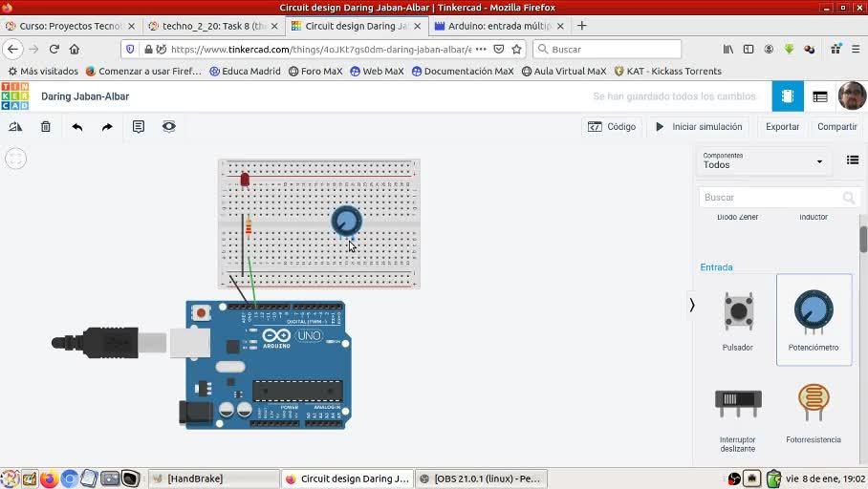Open the Código editor
The height and width of the screenshot is (489, 868).
click(612, 127)
